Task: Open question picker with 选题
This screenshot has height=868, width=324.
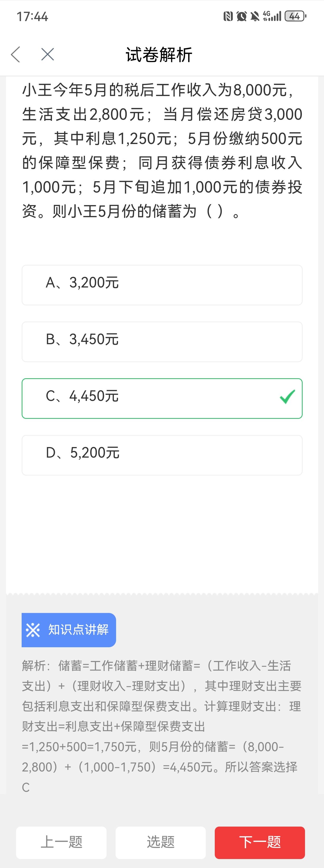Action: coord(160,842)
